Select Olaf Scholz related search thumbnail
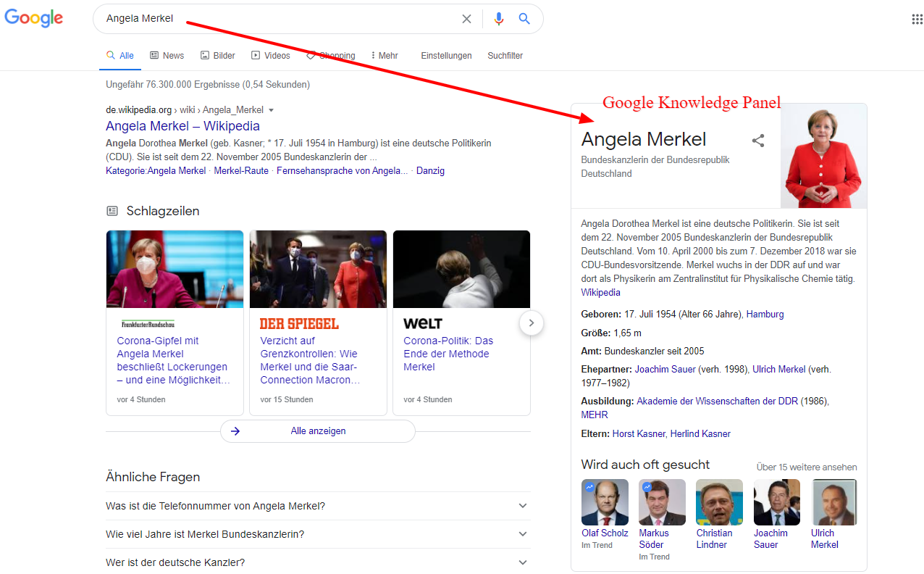Image resolution: width=924 pixels, height=574 pixels. pos(605,502)
